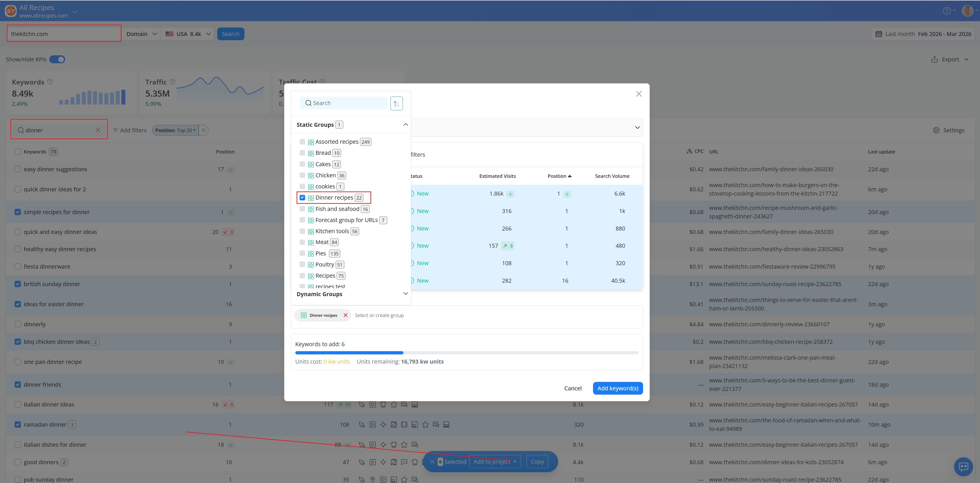Click the groups Search input field
Screen dimensions: 980x483
tap(344, 103)
